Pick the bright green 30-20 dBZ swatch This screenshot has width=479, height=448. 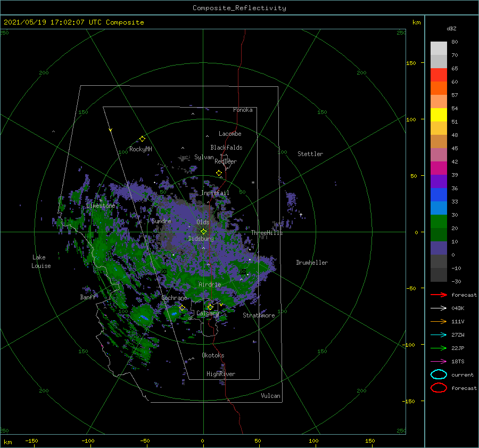439,222
